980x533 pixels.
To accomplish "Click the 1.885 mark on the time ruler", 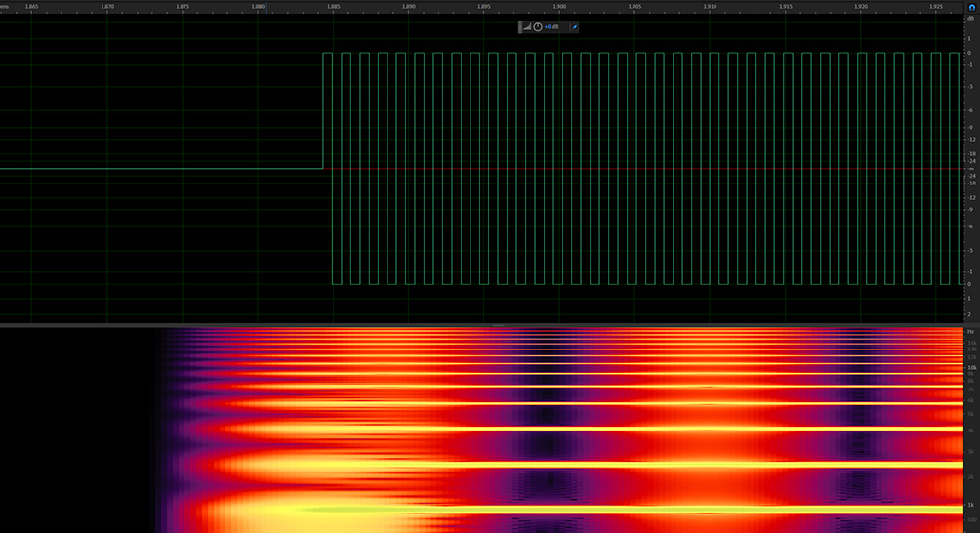I will point(334,6).
